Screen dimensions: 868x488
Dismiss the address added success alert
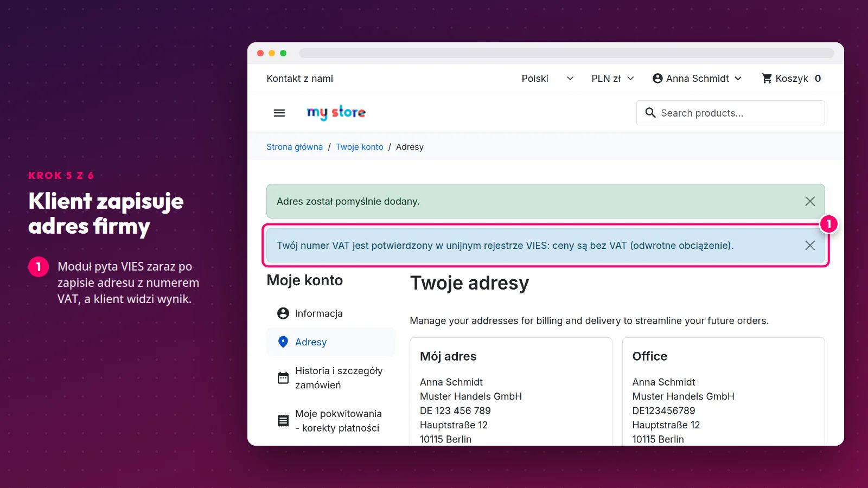tap(810, 201)
